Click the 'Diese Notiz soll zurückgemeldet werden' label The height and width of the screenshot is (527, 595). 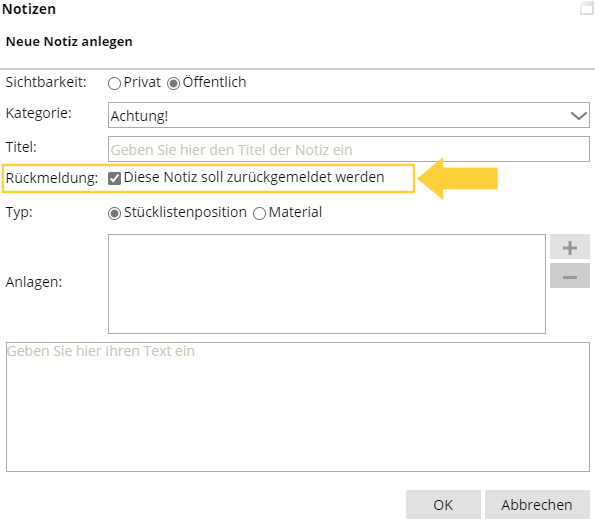254,177
